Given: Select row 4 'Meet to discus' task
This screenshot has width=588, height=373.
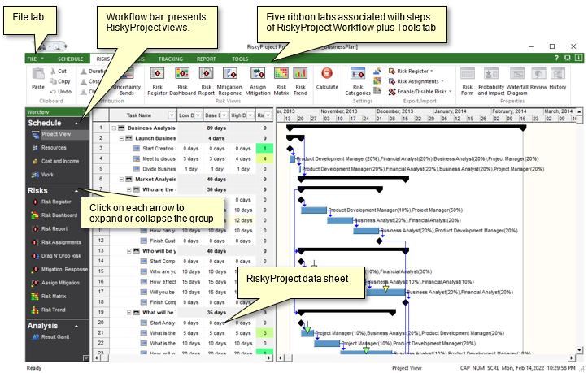Looking at the screenshot, I should point(159,158).
